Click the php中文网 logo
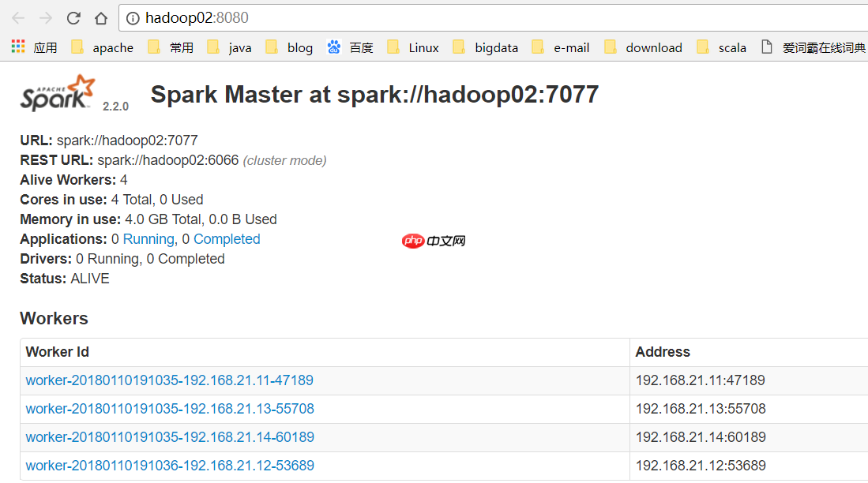868x483 pixels. pyautogui.click(x=433, y=240)
